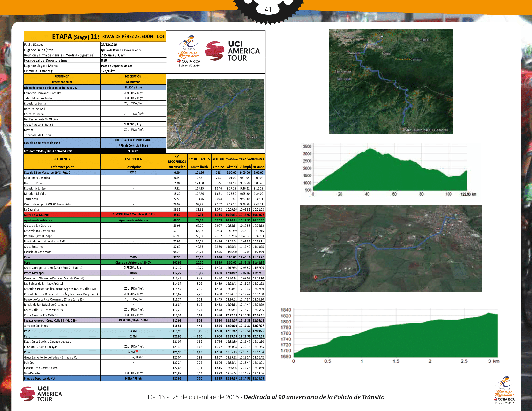The image size is (532, 411).
Task: Select the Almacen Dos Pinos row
Action: click(x=144, y=326)
